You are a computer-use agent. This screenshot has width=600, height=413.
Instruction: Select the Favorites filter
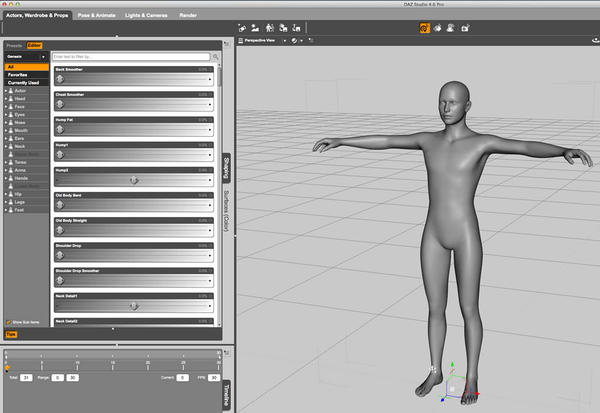(19, 74)
